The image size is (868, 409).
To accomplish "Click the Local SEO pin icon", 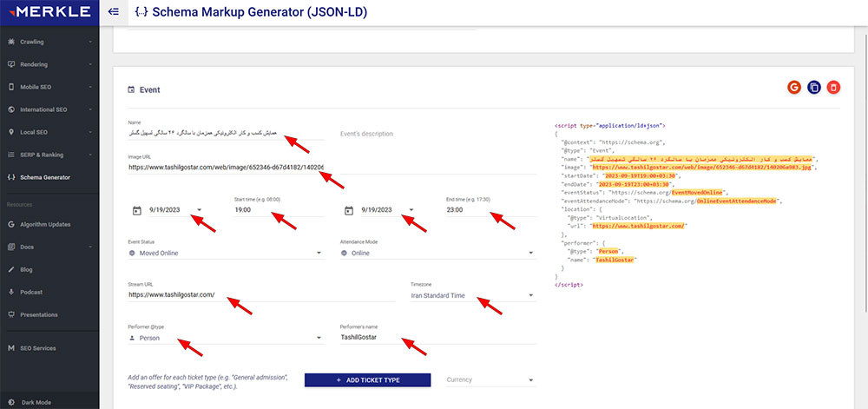I will 11,132.
